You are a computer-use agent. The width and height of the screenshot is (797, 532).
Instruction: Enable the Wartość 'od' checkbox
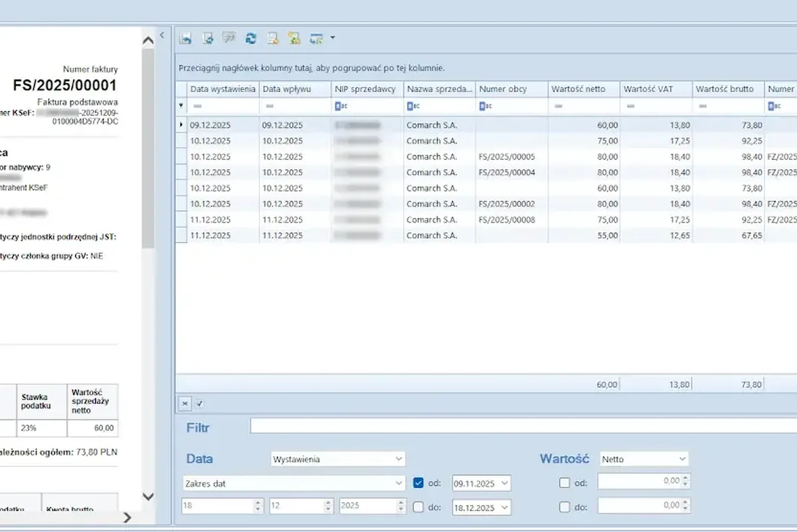[x=565, y=483]
